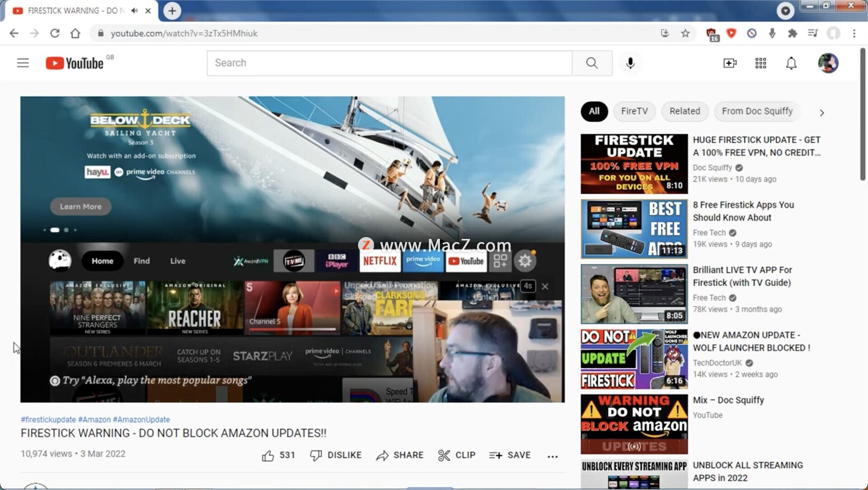Open the media control playlist icon
Screen dimensions: 868x490
click(812, 33)
